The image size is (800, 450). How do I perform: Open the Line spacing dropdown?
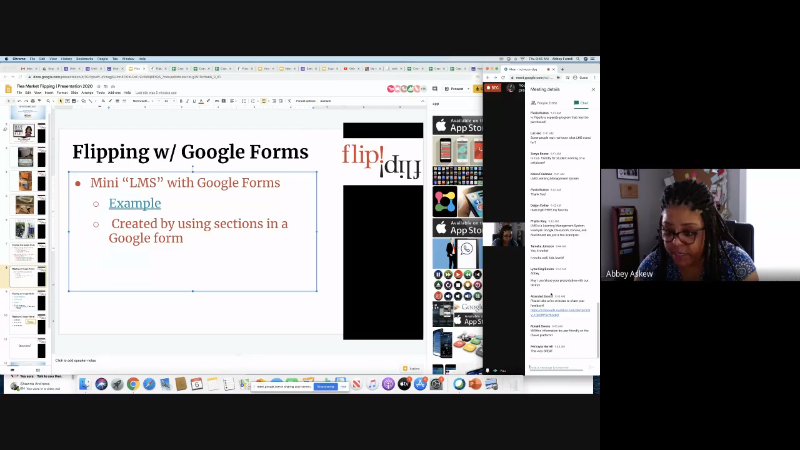click(x=244, y=101)
